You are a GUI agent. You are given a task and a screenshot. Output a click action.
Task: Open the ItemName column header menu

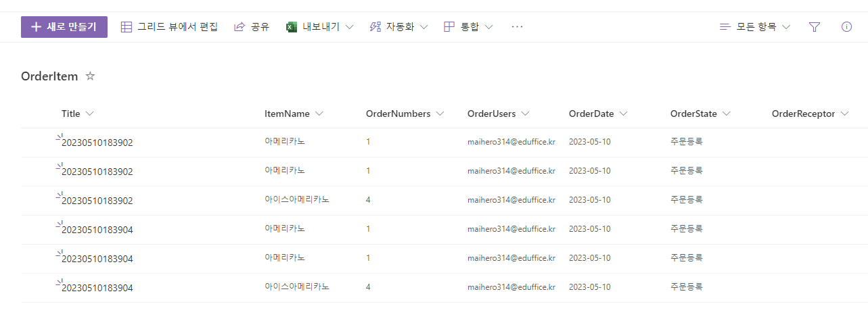pyautogui.click(x=294, y=114)
